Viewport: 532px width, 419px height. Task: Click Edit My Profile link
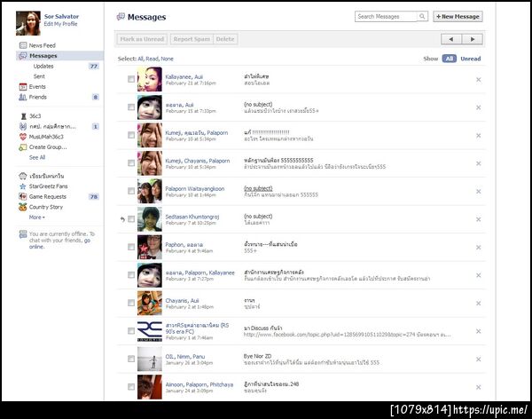click(60, 24)
